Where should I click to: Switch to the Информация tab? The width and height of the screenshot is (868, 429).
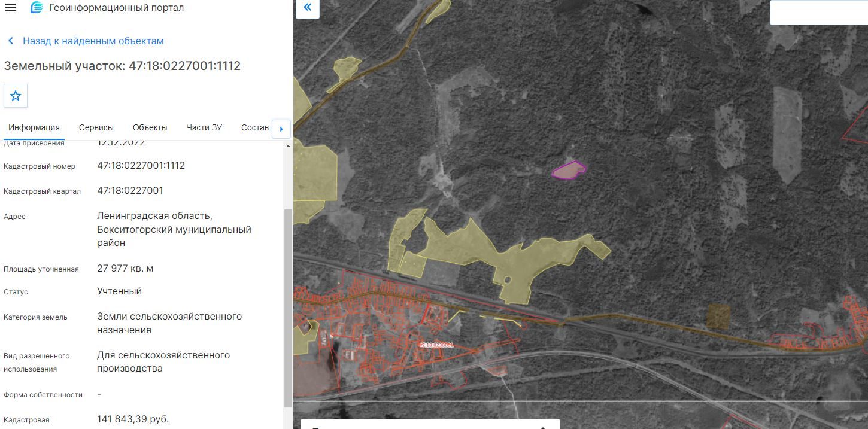(34, 127)
